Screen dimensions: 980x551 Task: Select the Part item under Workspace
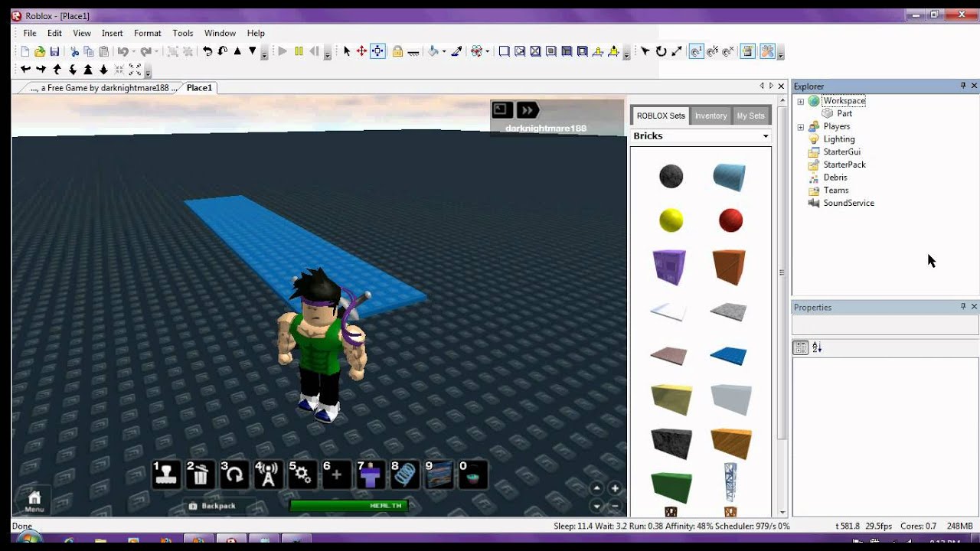coord(844,114)
